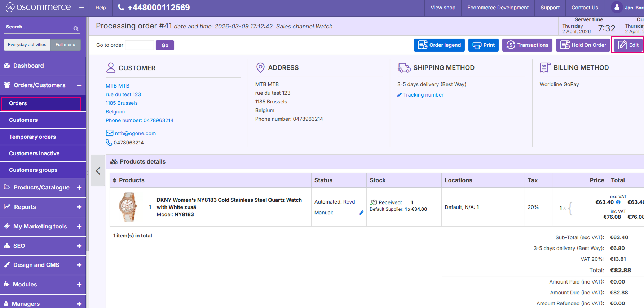This screenshot has height=308, width=644.
Task: Expand the Products/Catalogue section
Action: pos(79,188)
